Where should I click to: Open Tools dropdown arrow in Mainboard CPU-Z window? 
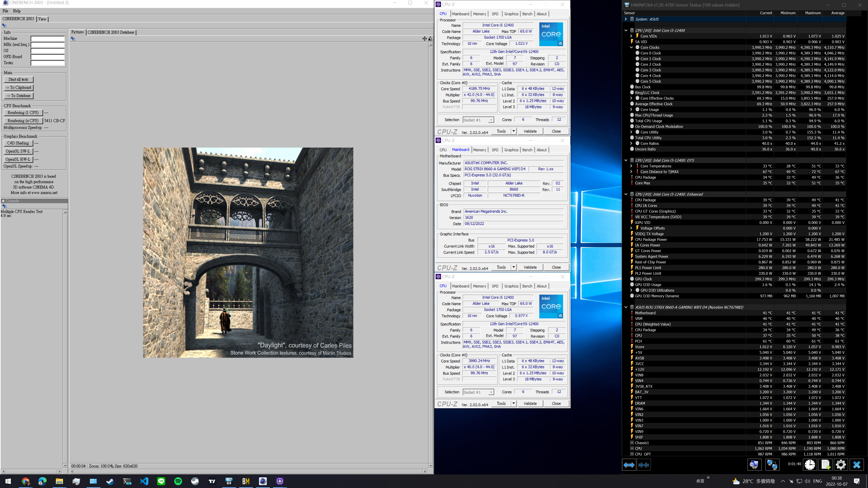[514, 267]
